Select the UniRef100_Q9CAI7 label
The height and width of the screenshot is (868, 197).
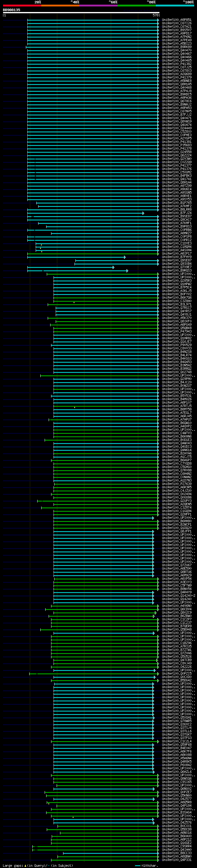[x=176, y=220]
